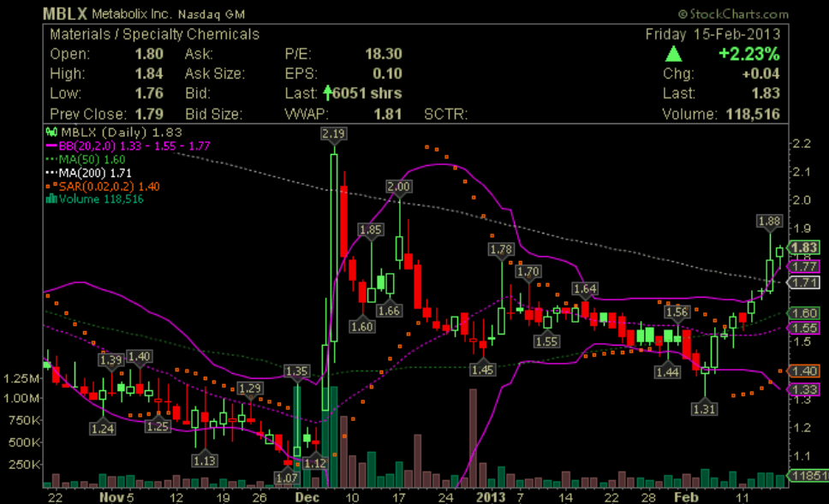
Task: Click the Volume legend icon
Action: point(51,199)
